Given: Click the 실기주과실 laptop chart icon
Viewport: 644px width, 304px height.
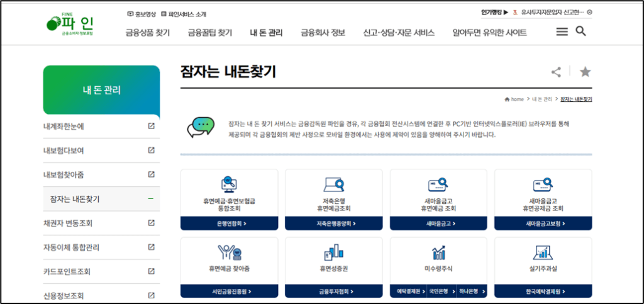Looking at the screenshot, I should [543, 252].
